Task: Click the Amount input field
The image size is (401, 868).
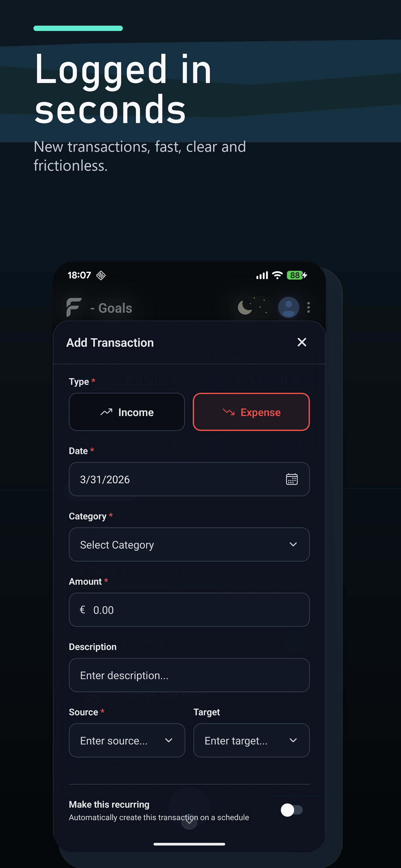Action: [x=189, y=610]
